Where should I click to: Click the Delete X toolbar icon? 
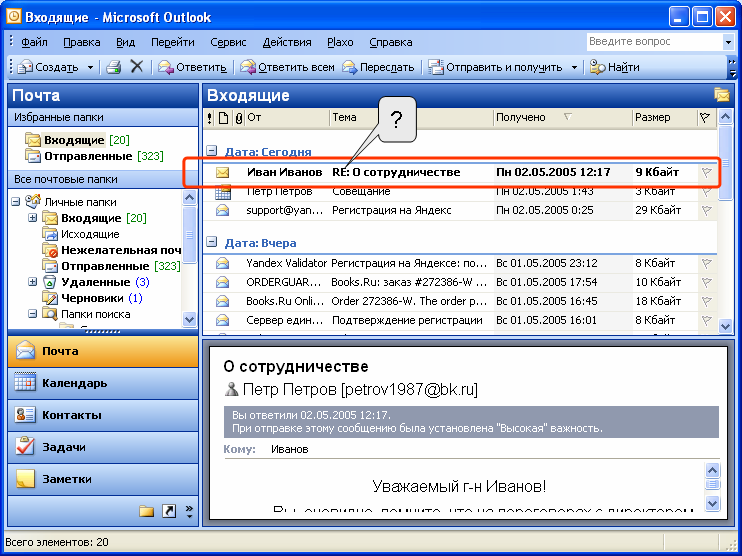point(137,67)
